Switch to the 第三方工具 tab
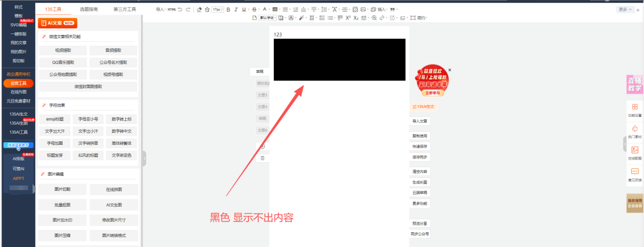The width and height of the screenshot is (644, 247). [x=125, y=9]
